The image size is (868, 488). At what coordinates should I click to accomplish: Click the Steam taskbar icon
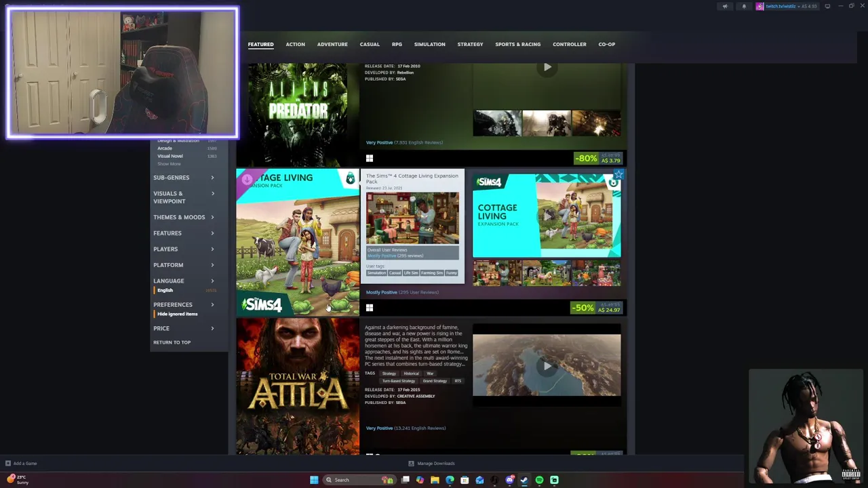point(524,480)
